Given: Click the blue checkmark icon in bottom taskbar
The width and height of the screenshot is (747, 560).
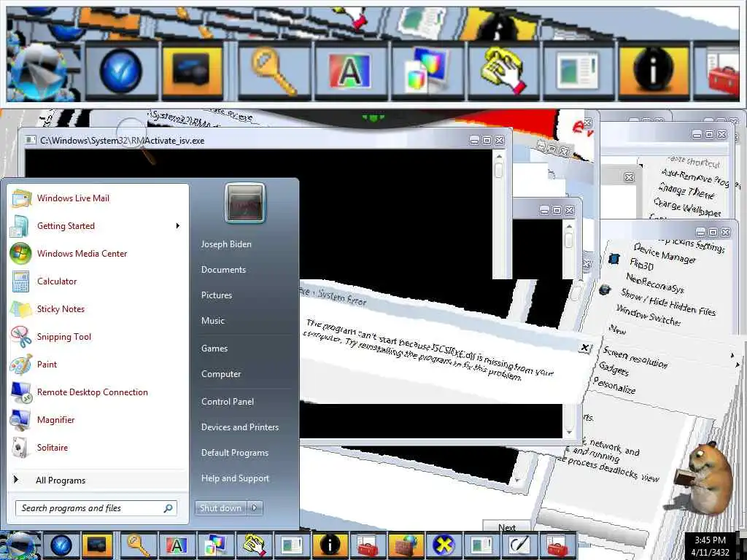Looking at the screenshot, I should pyautogui.click(x=61, y=545).
